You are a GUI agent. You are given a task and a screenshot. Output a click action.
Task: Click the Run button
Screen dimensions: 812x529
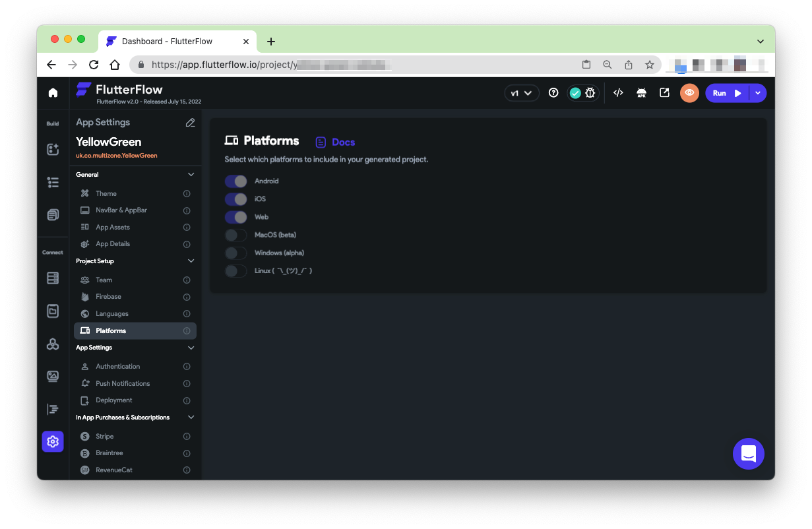728,93
